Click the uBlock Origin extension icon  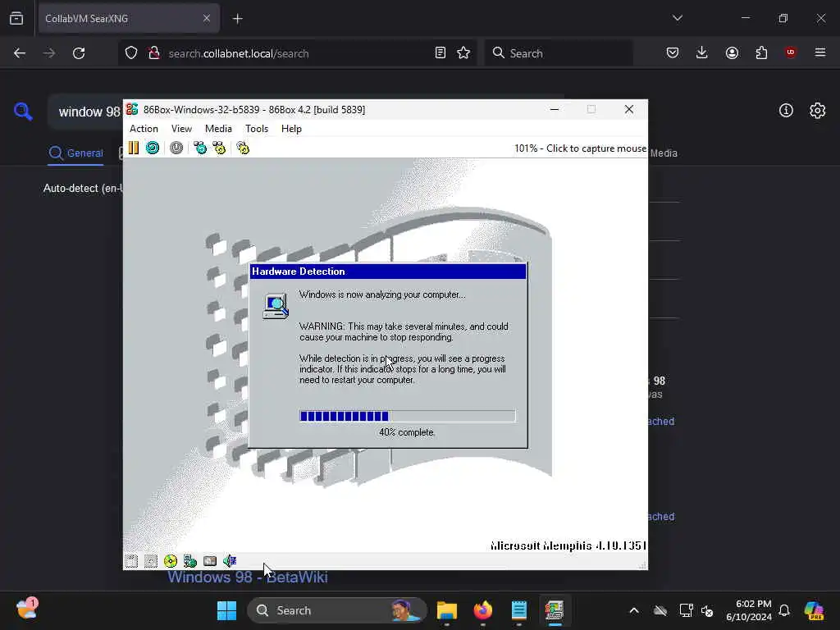point(791,52)
